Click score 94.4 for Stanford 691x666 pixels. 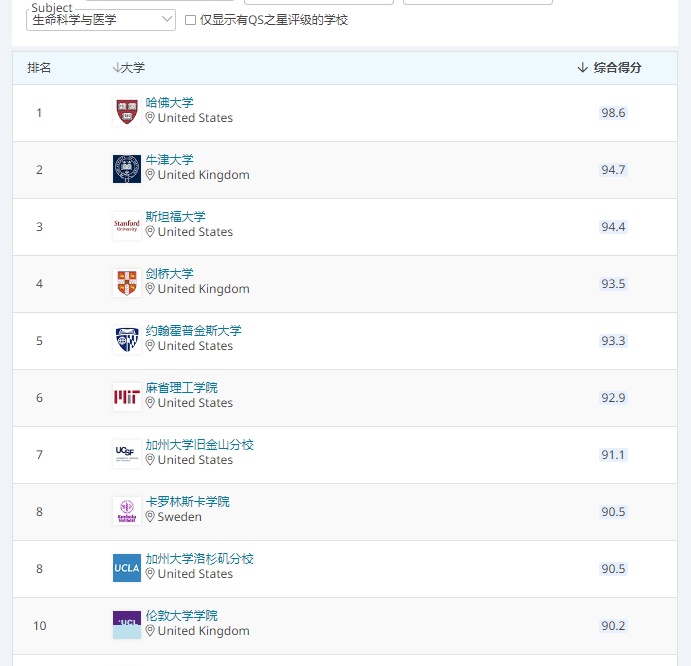(x=613, y=227)
